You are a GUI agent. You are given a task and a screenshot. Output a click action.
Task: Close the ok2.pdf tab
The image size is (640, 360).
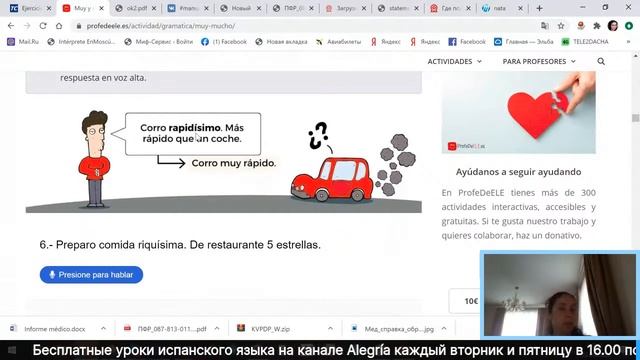pyautogui.click(x=154, y=8)
